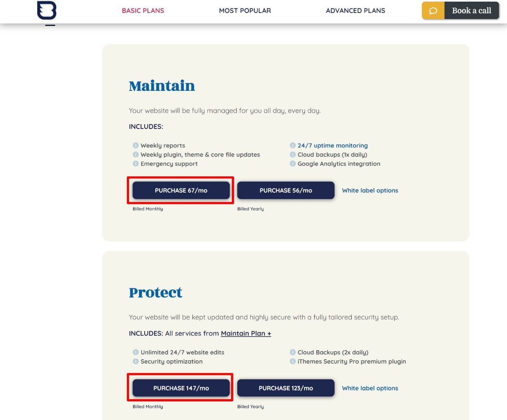View White label options for the Protect plan
Viewport: 507px width, 420px height.
370,388
